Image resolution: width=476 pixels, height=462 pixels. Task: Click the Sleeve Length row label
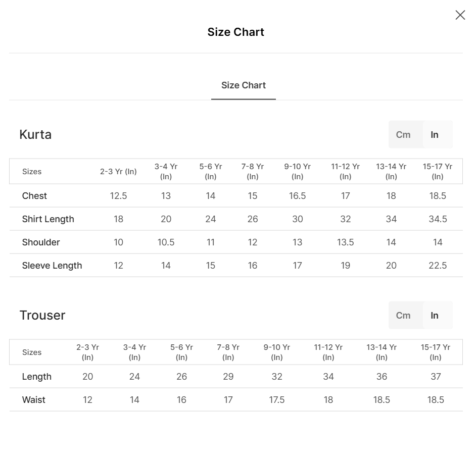pyautogui.click(x=52, y=266)
